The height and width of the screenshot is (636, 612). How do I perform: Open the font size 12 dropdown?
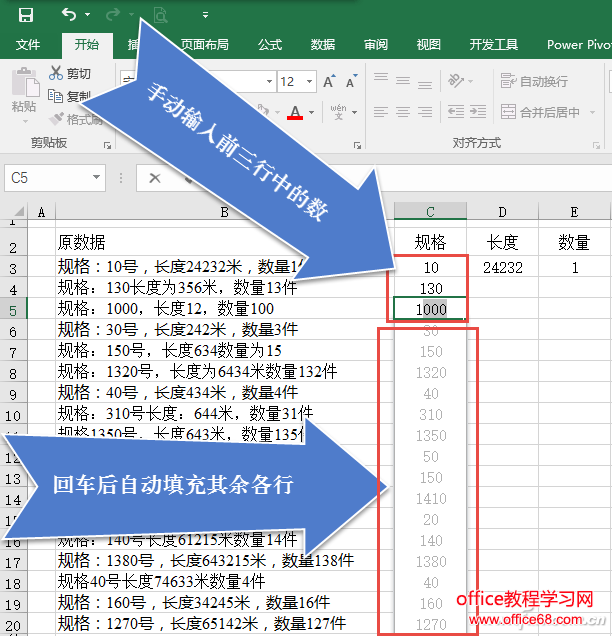pyautogui.click(x=309, y=82)
